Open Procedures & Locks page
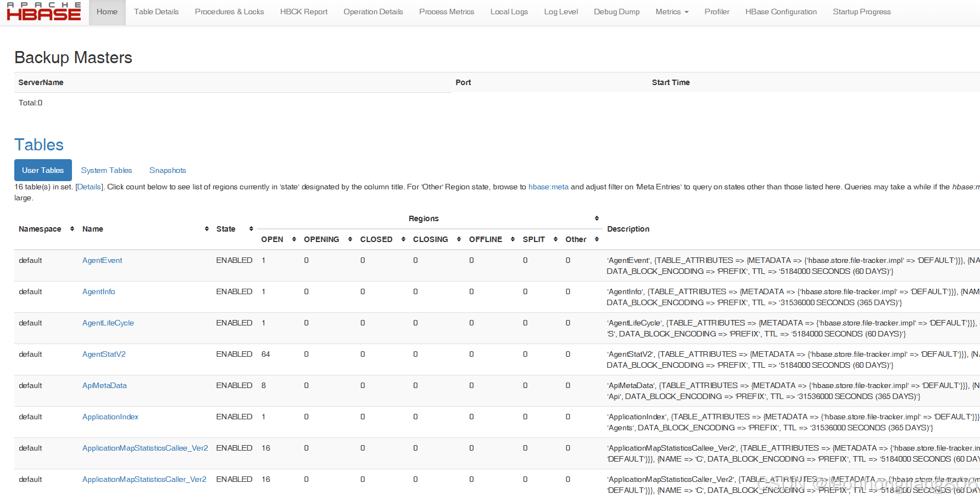Image resolution: width=980 pixels, height=500 pixels. click(230, 12)
